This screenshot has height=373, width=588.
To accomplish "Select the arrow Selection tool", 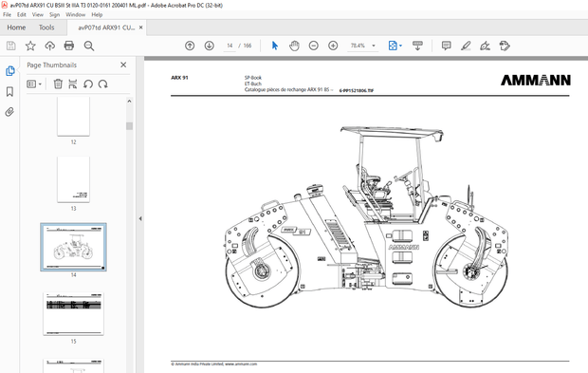I will click(275, 46).
